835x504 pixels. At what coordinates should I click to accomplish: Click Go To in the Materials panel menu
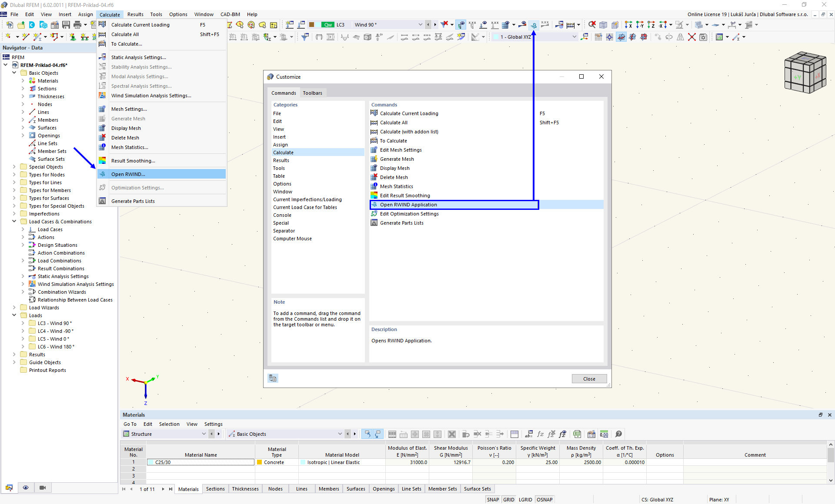tap(129, 424)
